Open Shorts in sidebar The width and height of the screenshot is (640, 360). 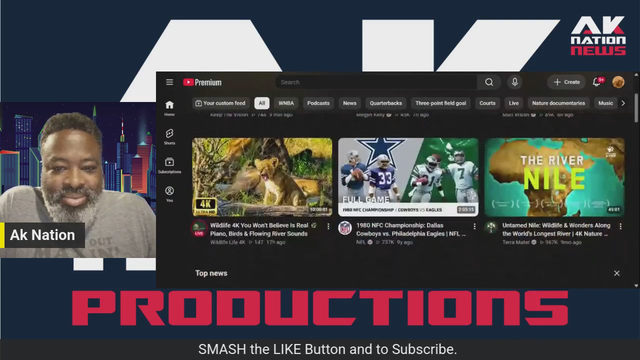click(169, 137)
